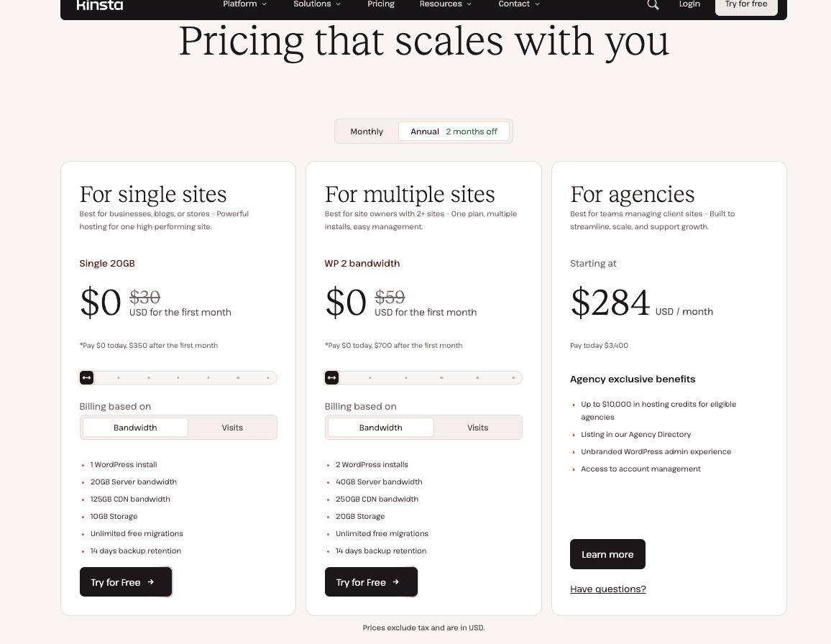Choose Visits billing for multiple sites
831x644 pixels.
coord(477,428)
